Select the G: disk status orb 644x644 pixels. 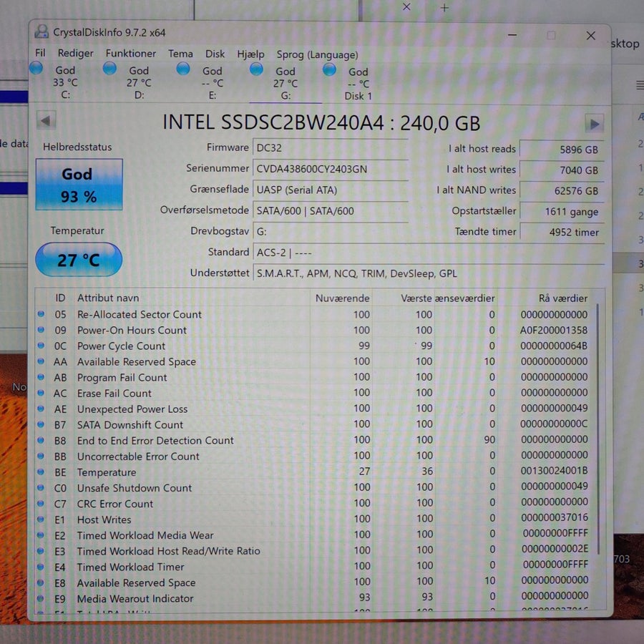pos(256,69)
